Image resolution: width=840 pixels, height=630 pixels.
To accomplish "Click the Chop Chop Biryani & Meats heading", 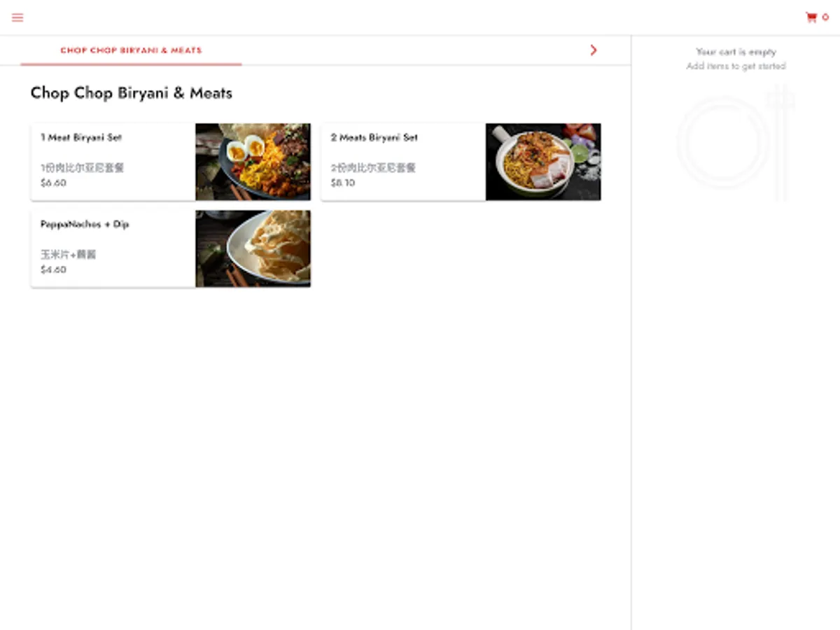I will [x=131, y=93].
